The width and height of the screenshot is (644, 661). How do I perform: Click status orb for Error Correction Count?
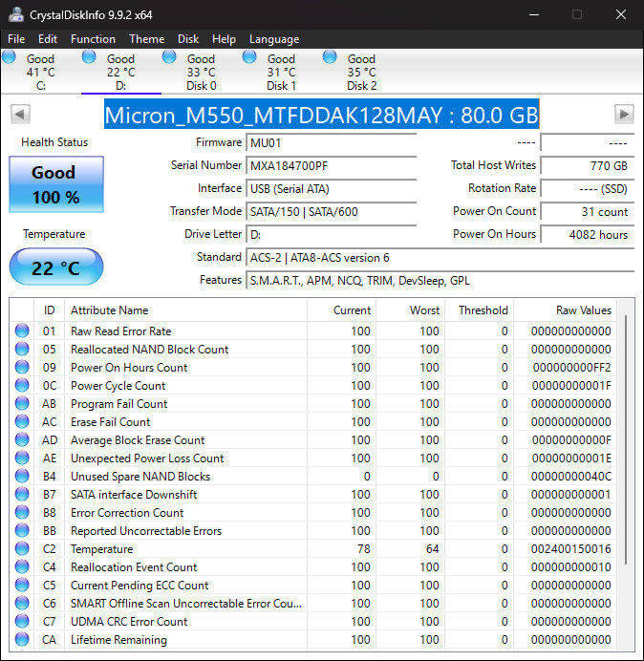22,512
